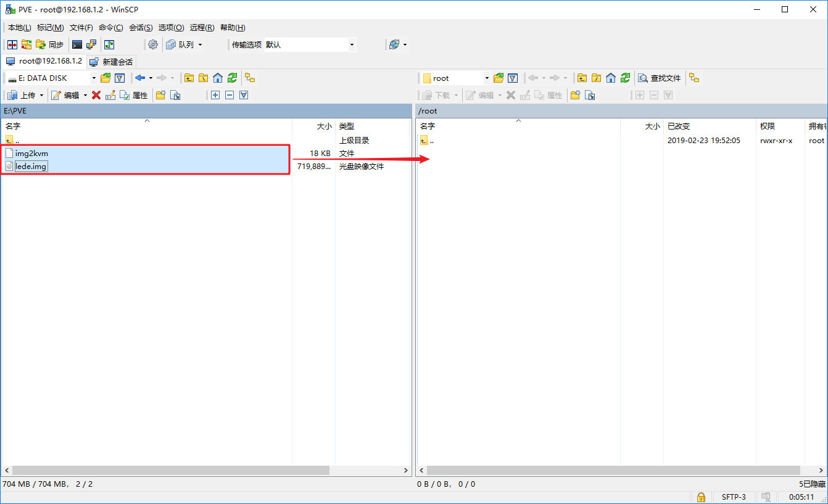828x504 pixels.
Task: Click the remote panel home icon
Action: [611, 78]
